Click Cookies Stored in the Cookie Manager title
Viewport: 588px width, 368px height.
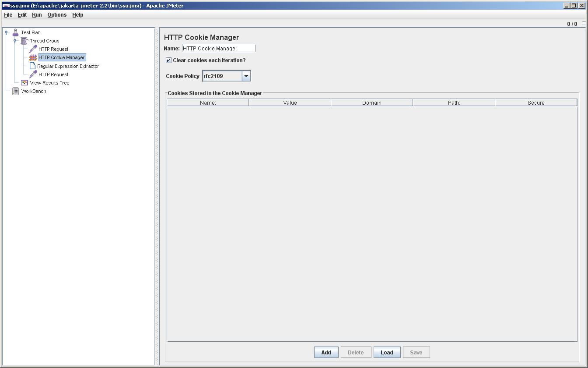(x=215, y=93)
